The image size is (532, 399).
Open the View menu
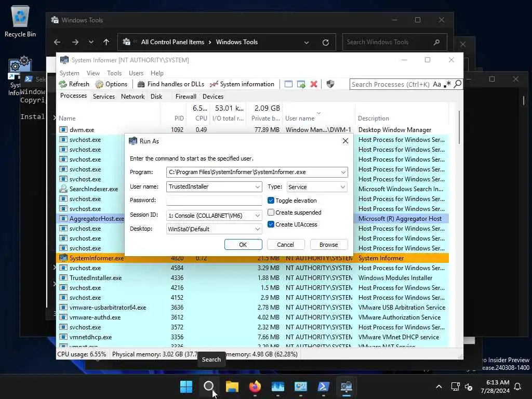coord(93,73)
